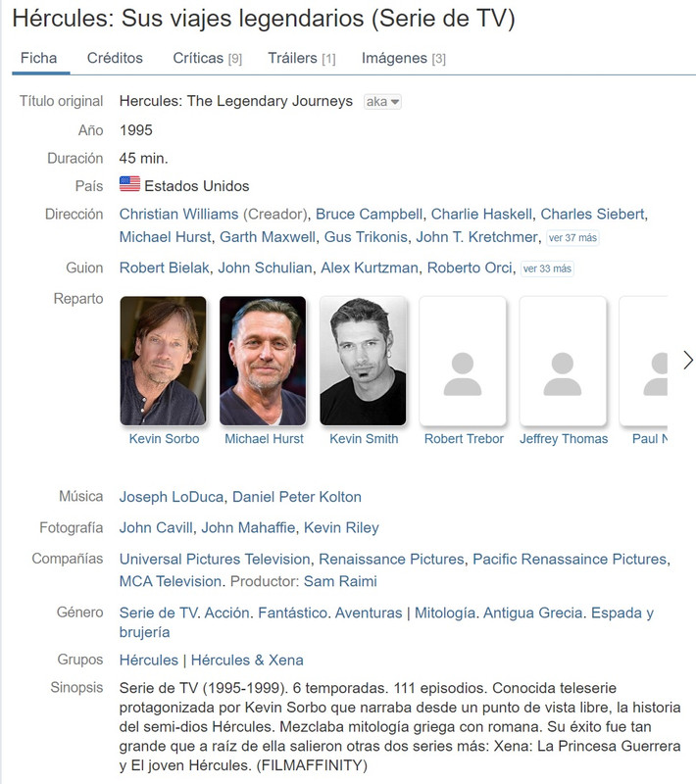Viewport: 696px width, 784px height.
Task: Open Jeffrey Thomas name link
Action: click(x=564, y=439)
